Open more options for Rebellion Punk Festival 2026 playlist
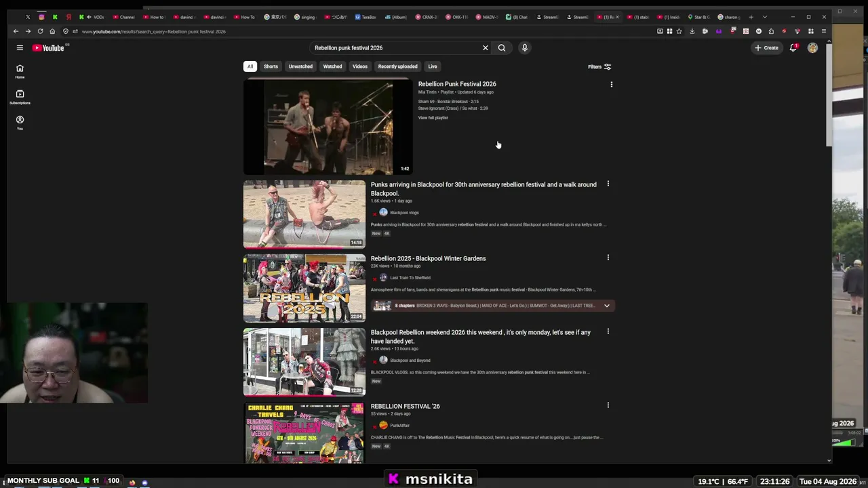 click(x=611, y=85)
